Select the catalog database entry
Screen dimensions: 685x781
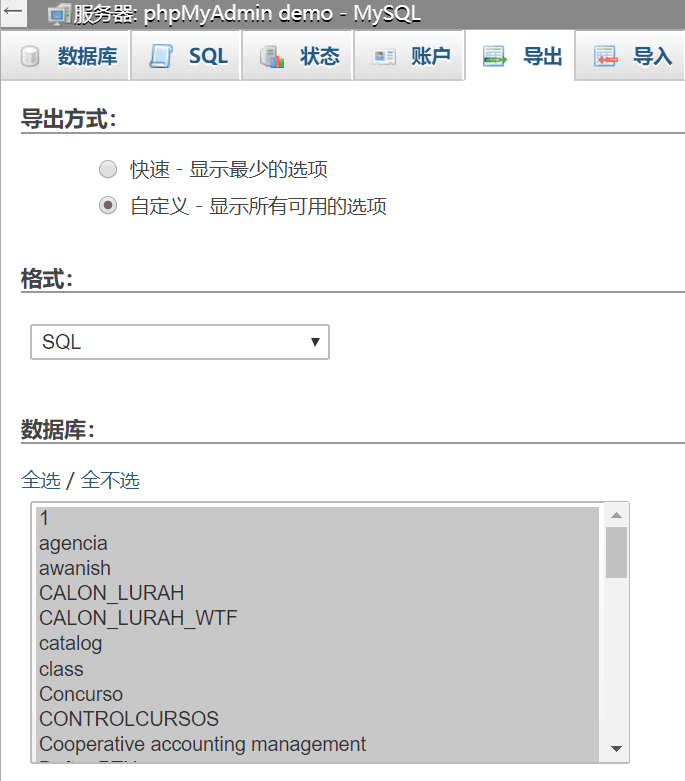tap(318, 643)
